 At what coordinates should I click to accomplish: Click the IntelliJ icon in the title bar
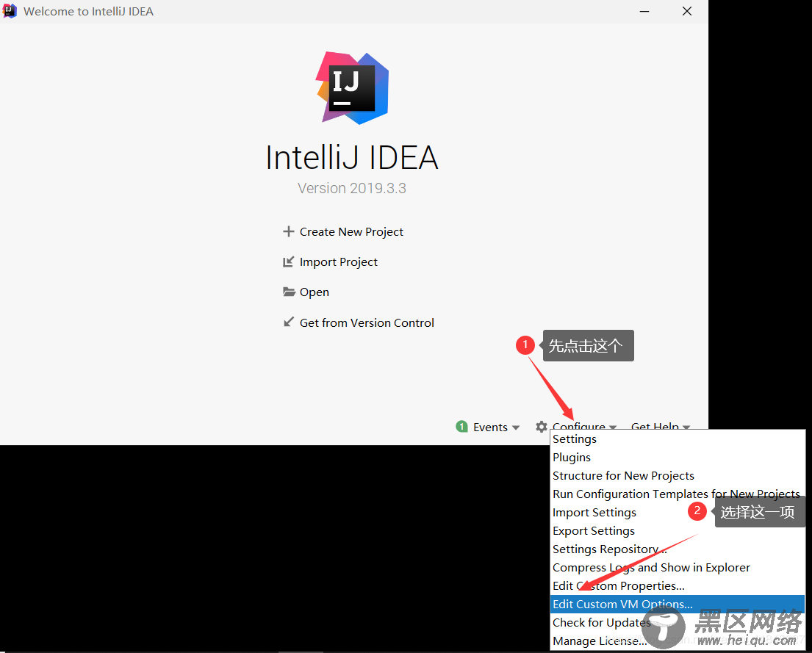10,11
